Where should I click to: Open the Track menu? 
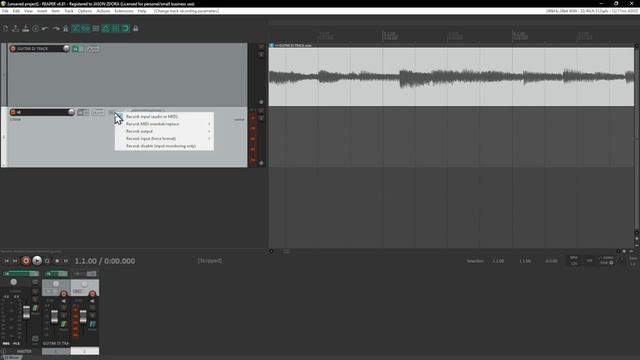(69, 11)
